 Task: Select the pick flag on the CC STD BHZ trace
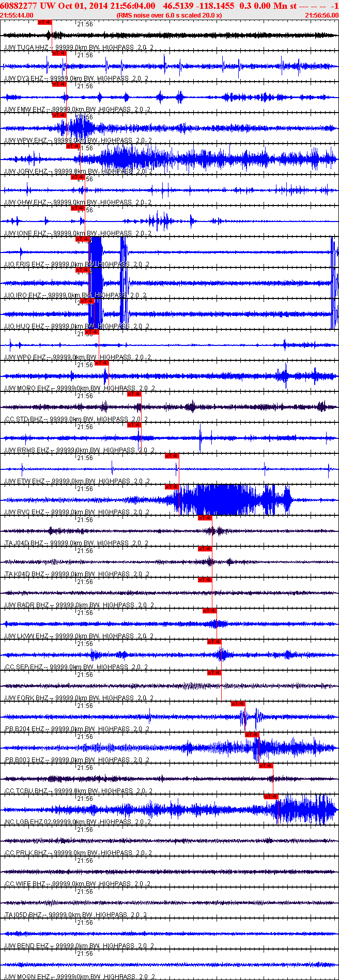(134, 394)
